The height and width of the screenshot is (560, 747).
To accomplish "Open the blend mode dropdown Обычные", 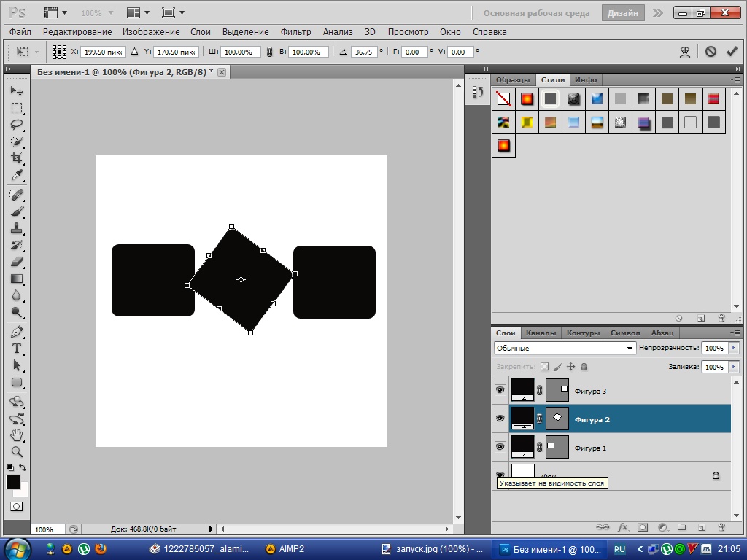I will [565, 349].
